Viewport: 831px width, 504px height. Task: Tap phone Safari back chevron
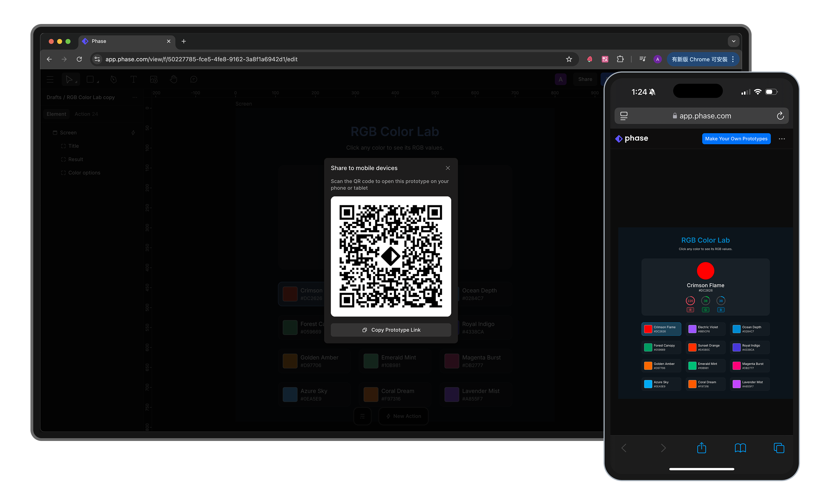[624, 448]
